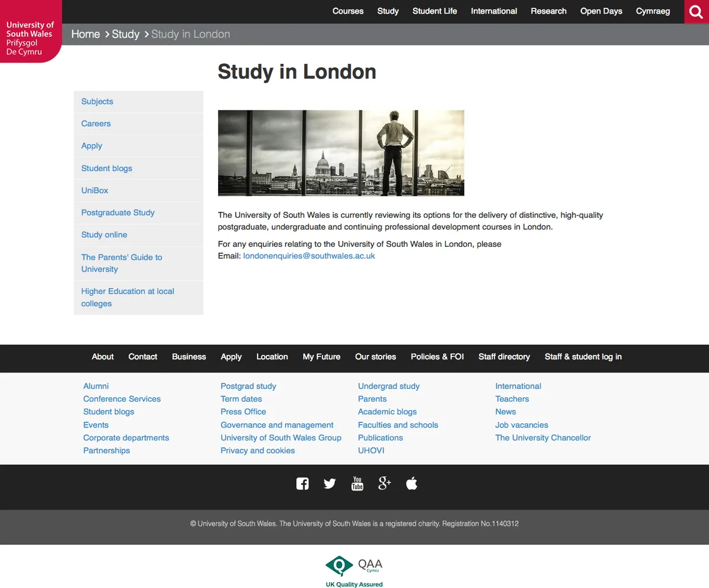This screenshot has width=709, height=588.
Task: Go to Home breadcrumb
Action: tap(86, 34)
